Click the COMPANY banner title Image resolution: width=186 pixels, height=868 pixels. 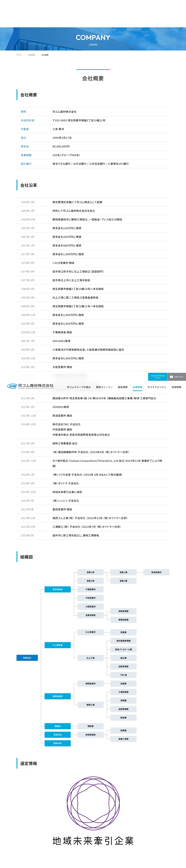[x=93, y=37]
